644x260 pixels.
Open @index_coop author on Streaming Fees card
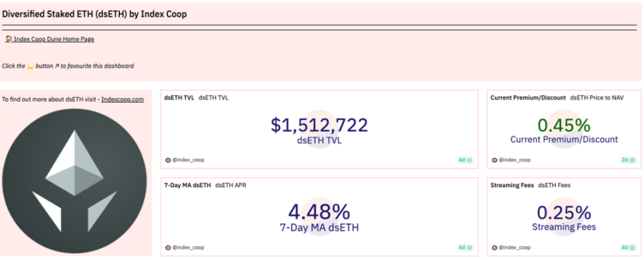[x=511, y=247]
